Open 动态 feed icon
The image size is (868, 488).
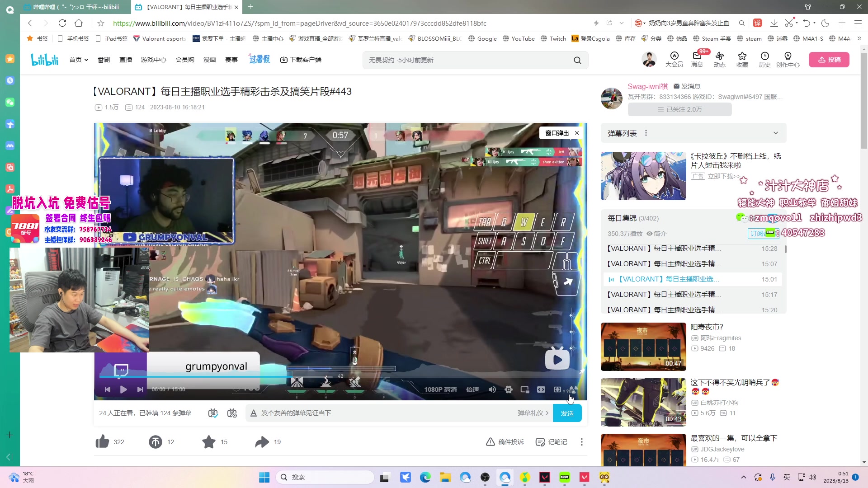(720, 59)
